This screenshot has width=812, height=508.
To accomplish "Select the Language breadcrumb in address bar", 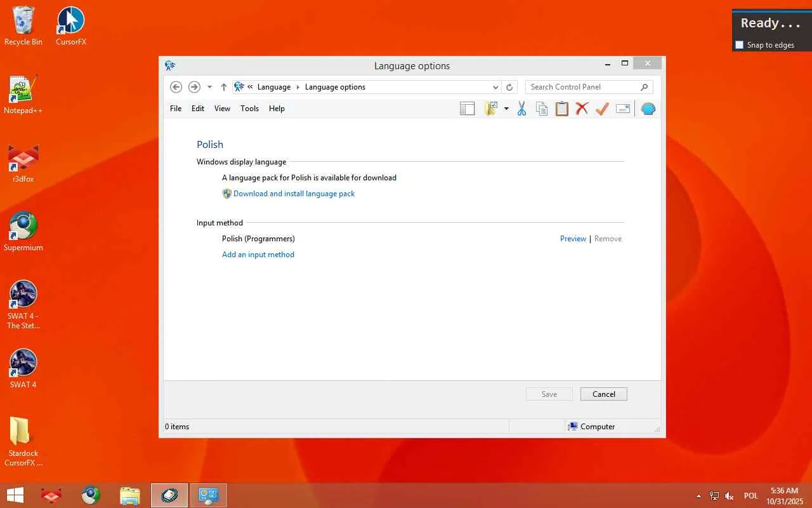I will (x=274, y=87).
